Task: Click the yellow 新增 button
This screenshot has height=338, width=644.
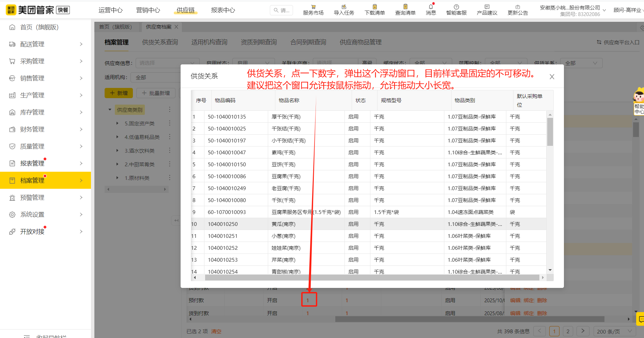Action: point(119,93)
